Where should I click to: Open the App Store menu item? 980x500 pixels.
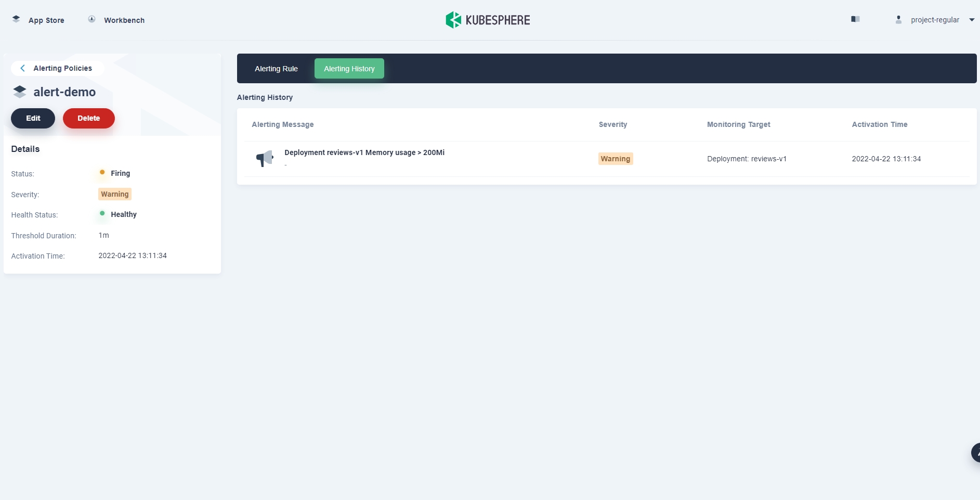(x=46, y=20)
